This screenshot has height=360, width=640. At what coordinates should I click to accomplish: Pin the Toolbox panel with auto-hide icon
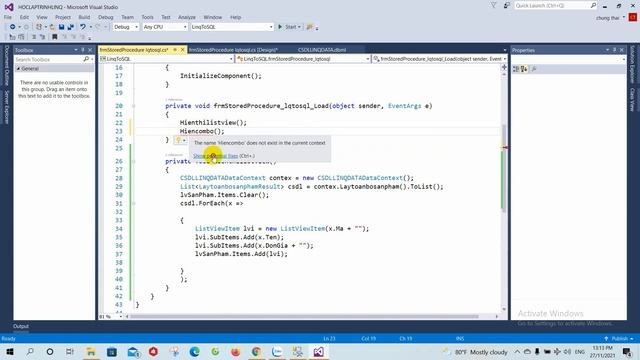[x=83, y=50]
